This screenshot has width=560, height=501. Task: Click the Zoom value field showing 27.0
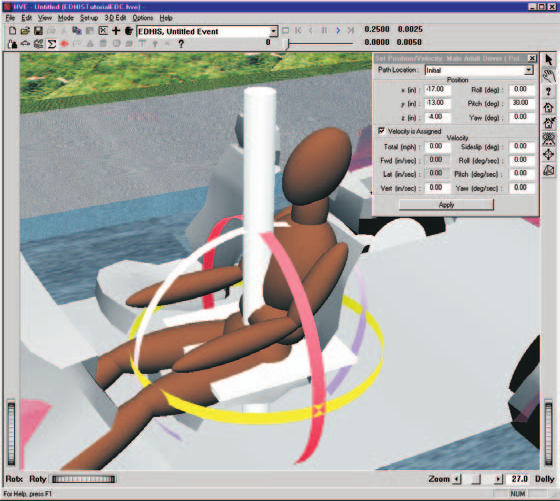pos(519,479)
